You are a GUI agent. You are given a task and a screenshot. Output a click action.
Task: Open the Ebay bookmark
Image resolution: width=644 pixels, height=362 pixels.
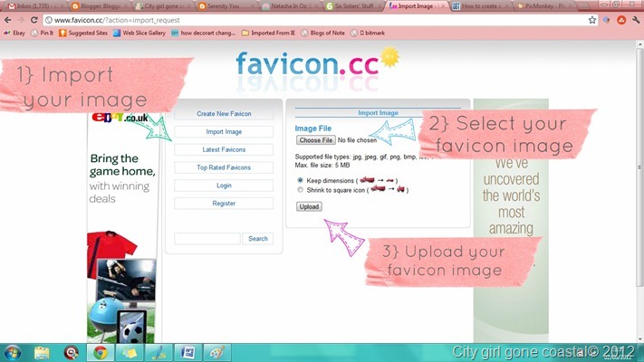pos(14,33)
